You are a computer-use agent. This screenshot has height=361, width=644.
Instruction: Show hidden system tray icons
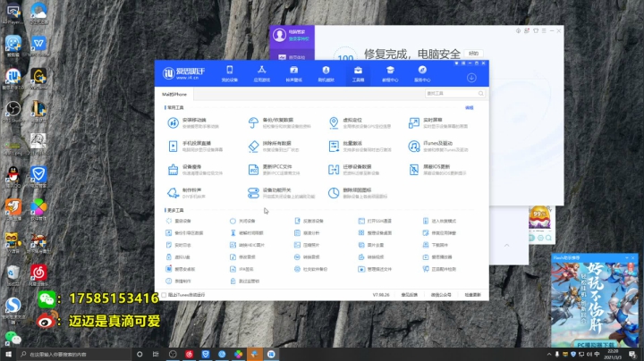click(549, 354)
